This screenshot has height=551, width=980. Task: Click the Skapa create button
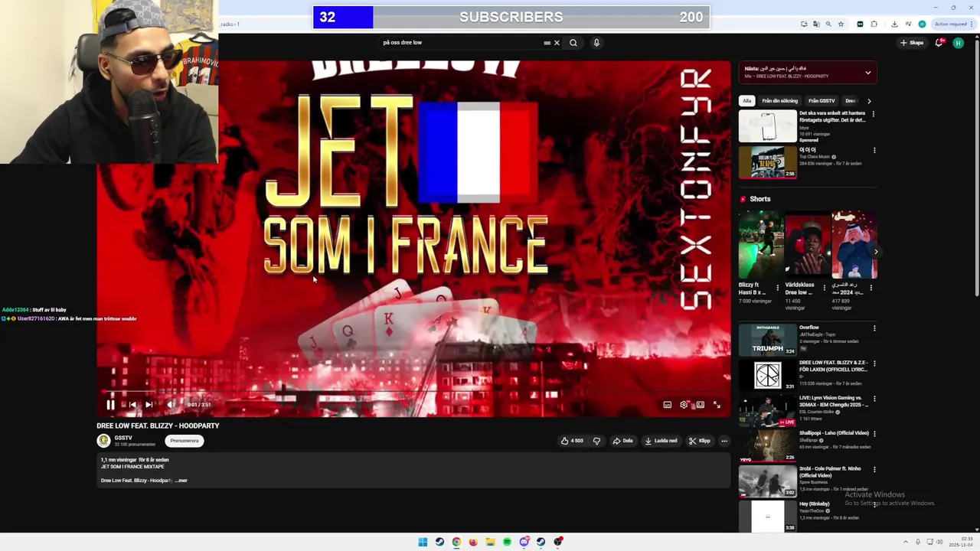pos(912,43)
